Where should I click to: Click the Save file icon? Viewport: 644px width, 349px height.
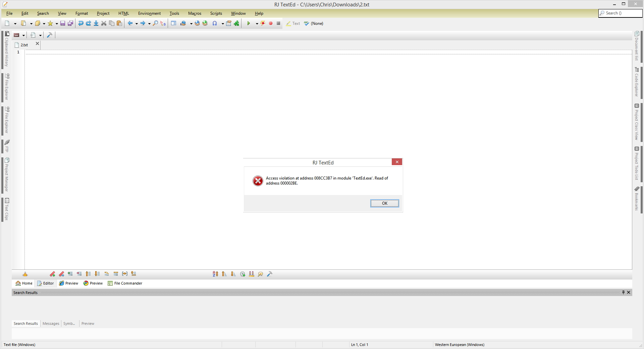[x=63, y=23]
